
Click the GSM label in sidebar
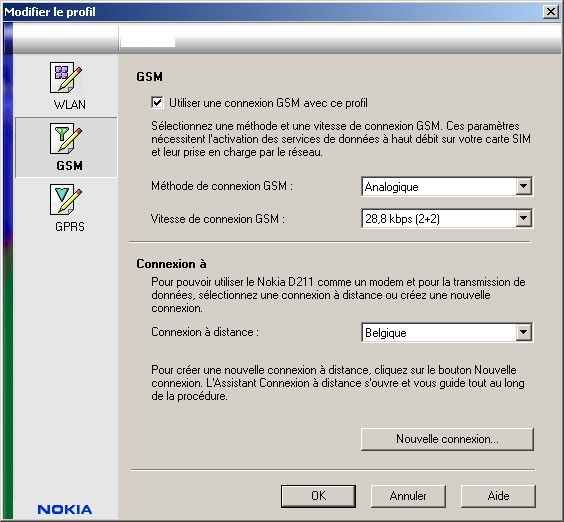pyautogui.click(x=70, y=166)
